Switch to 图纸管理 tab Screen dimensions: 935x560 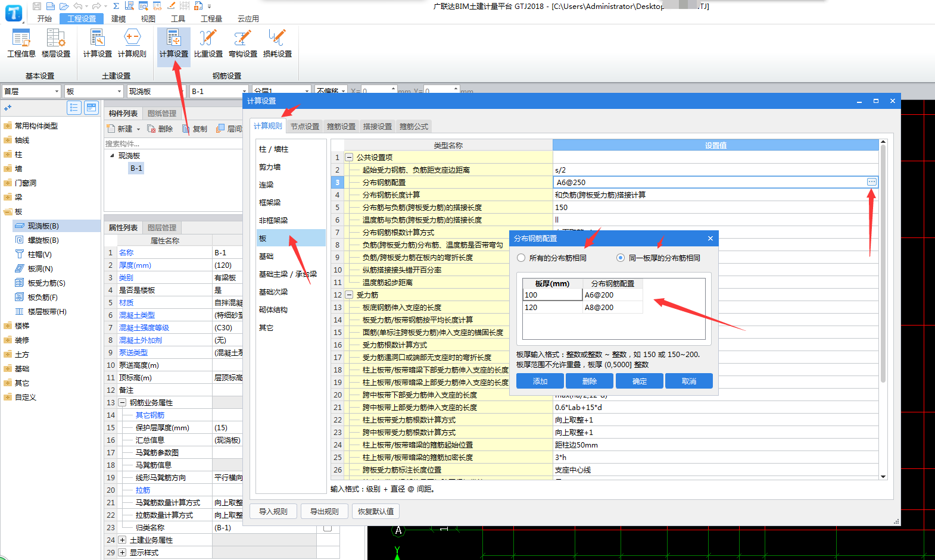pyautogui.click(x=162, y=113)
